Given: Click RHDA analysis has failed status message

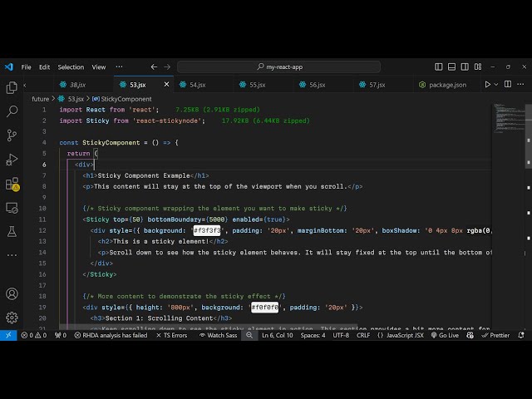Looking at the screenshot, I should pyautogui.click(x=115, y=335).
